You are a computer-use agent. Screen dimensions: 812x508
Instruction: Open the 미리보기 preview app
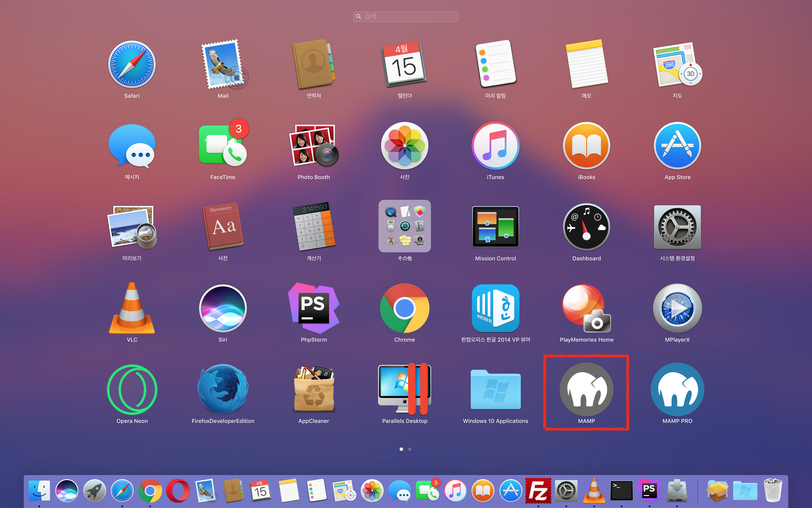(132, 227)
